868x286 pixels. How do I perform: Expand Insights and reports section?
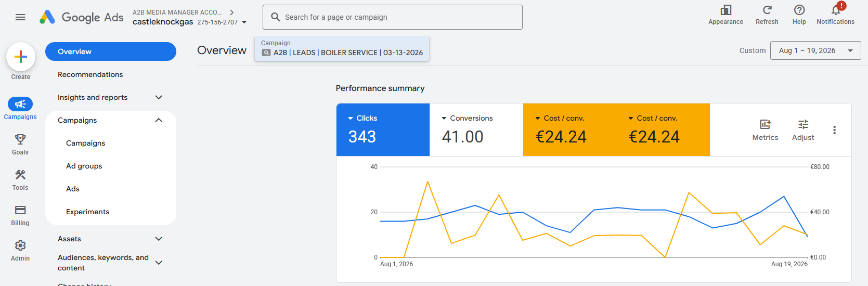click(x=159, y=97)
